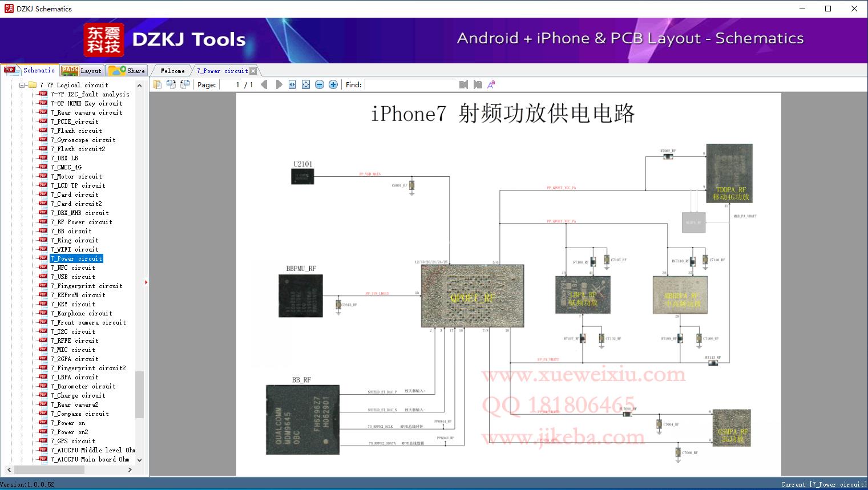Viewport: 868px width, 490px height.
Task: Collapse the 7 7P Logical circuit folder
Action: (x=22, y=85)
